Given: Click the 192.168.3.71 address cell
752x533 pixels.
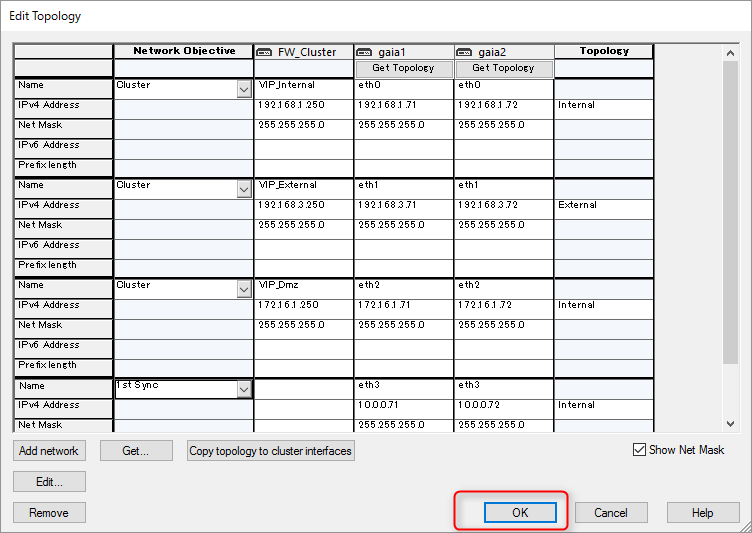Looking at the screenshot, I should pos(404,209).
